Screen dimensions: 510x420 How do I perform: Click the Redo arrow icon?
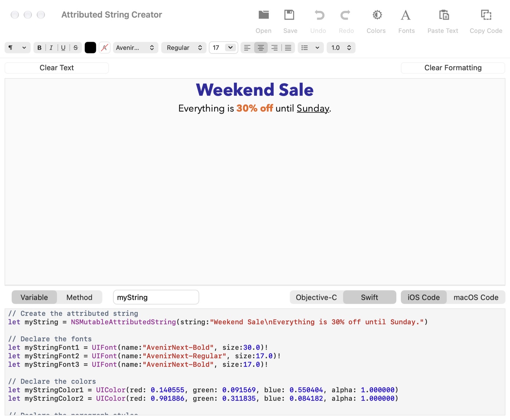point(346,15)
